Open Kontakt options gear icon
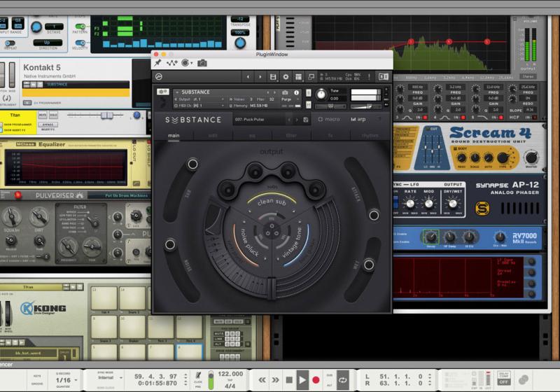The width and height of the screenshot is (560, 392). [x=286, y=77]
